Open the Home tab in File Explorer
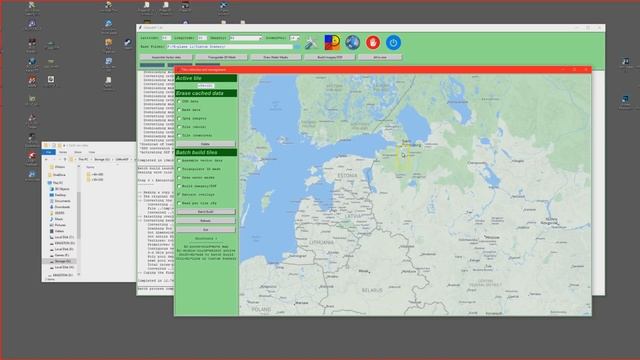640x360 pixels. click(63, 152)
